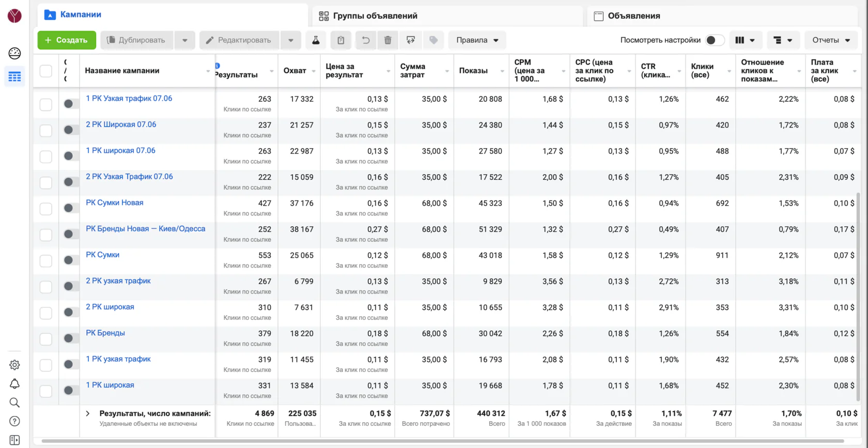Open campaign link 2 РК широкая
Image resolution: width=868 pixels, height=448 pixels.
tap(110, 307)
